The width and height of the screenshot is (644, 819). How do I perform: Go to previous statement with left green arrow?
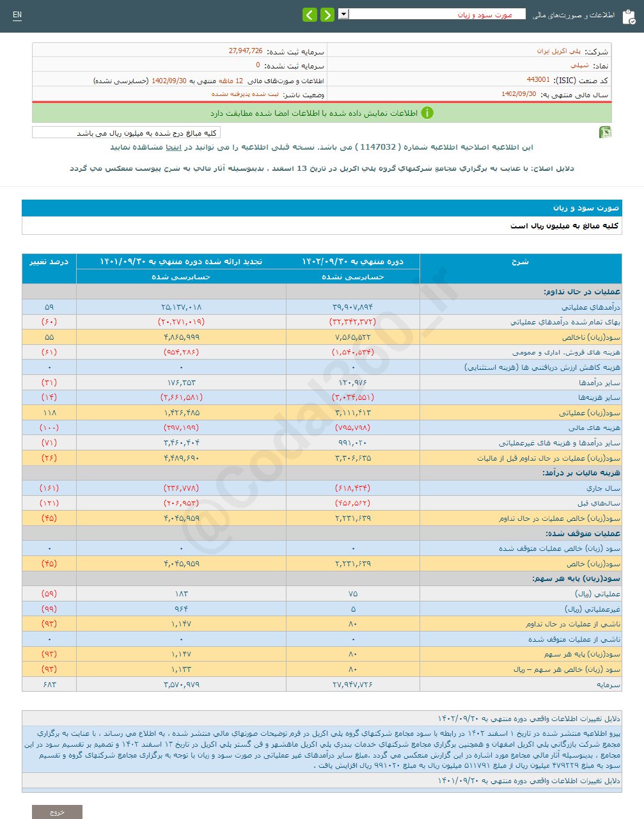[x=310, y=13]
